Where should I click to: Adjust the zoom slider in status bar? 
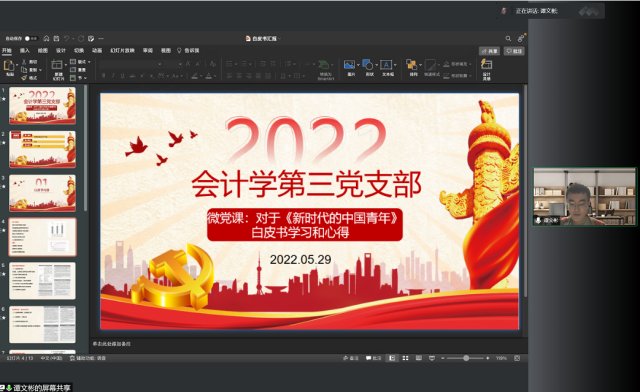coord(466,358)
